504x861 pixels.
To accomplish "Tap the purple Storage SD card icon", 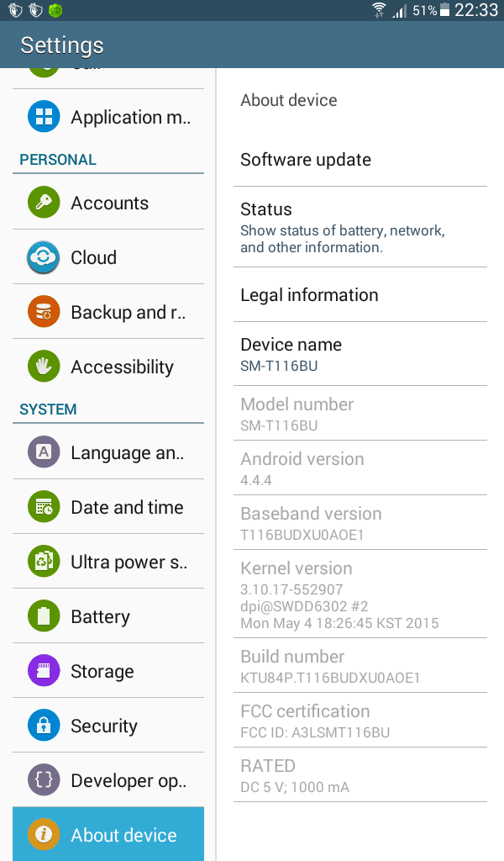I will coord(44,670).
